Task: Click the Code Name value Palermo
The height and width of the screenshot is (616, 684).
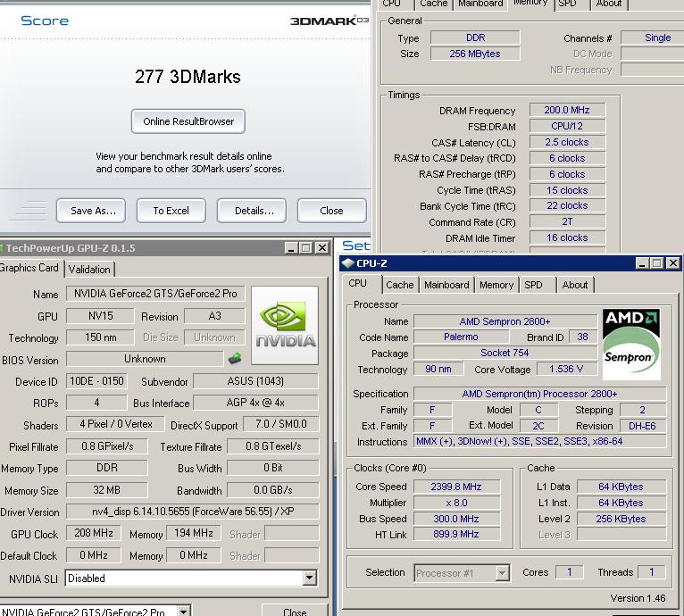Action: coord(461,337)
